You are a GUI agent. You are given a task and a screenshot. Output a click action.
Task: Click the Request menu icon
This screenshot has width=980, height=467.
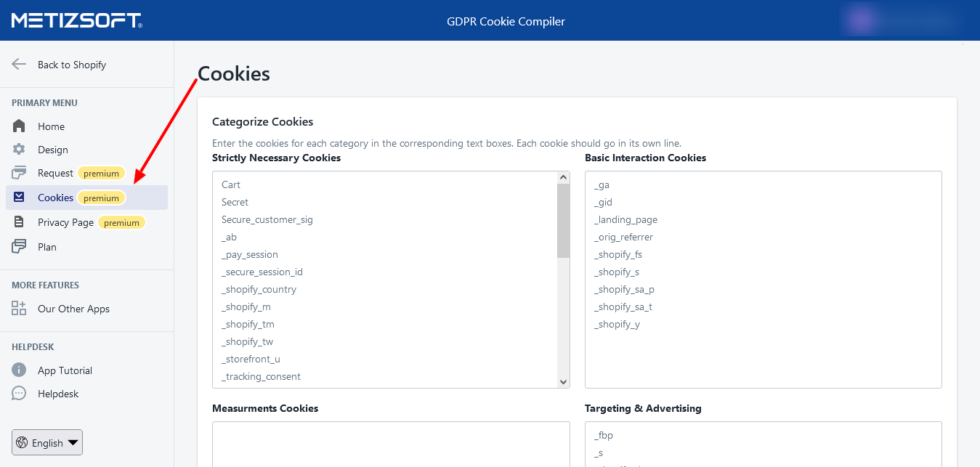point(19,173)
